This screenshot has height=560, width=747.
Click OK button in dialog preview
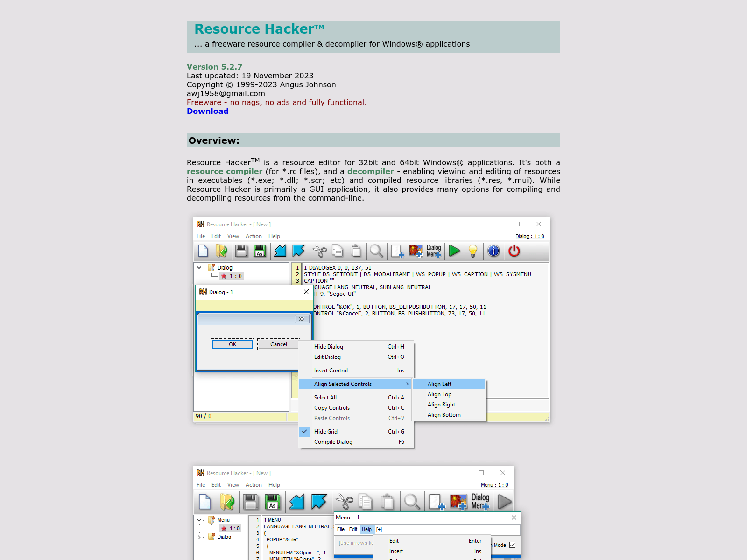tap(233, 344)
